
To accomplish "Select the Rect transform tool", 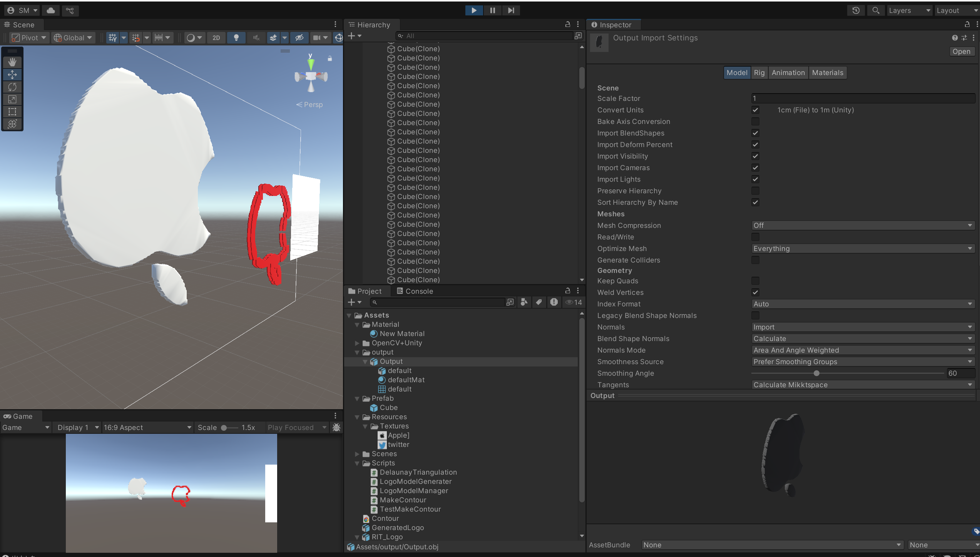I will 12,112.
